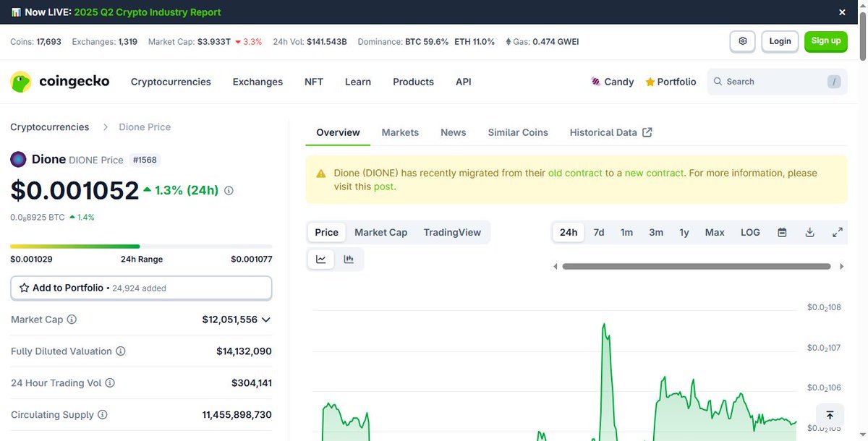The image size is (868, 441).
Task: Open the Portfolio star link
Action: pyautogui.click(x=671, y=82)
